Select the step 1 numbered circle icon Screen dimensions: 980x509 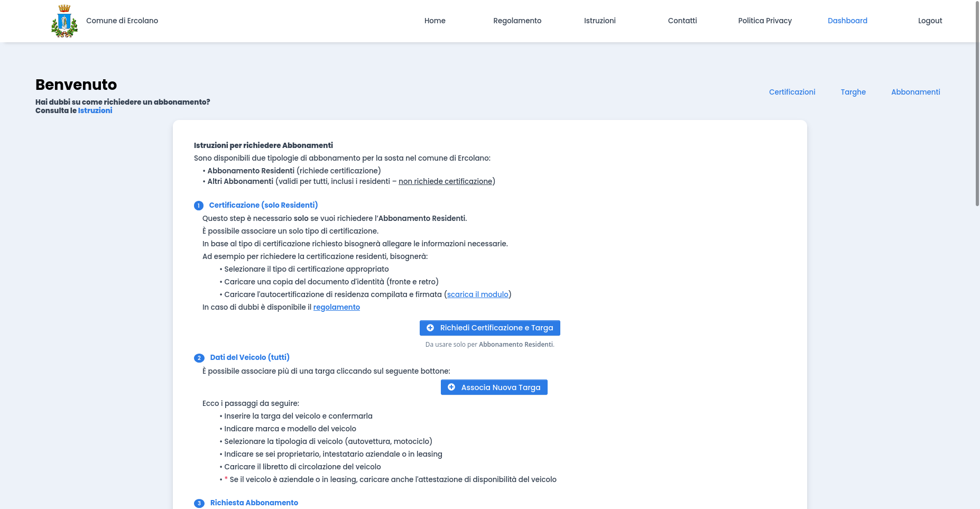[199, 205]
